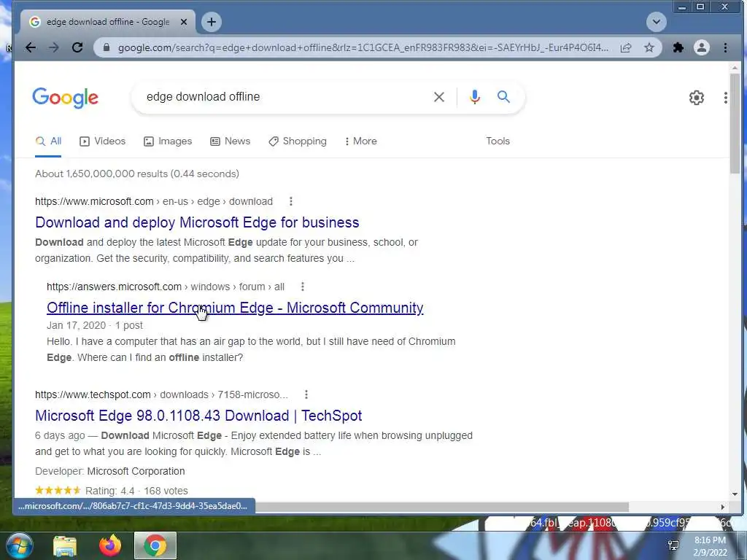This screenshot has width=747, height=560.
Task: Open the Chrome profile avatar
Action: coord(701,47)
